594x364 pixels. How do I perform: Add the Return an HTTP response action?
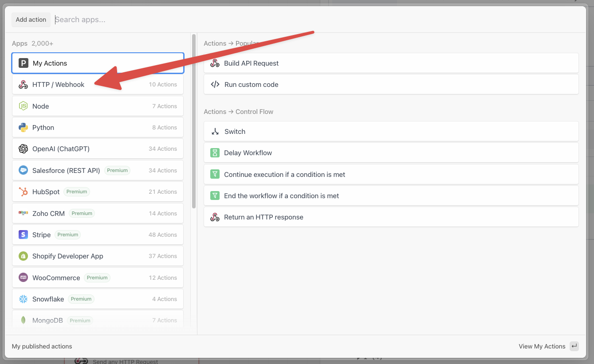pos(391,217)
